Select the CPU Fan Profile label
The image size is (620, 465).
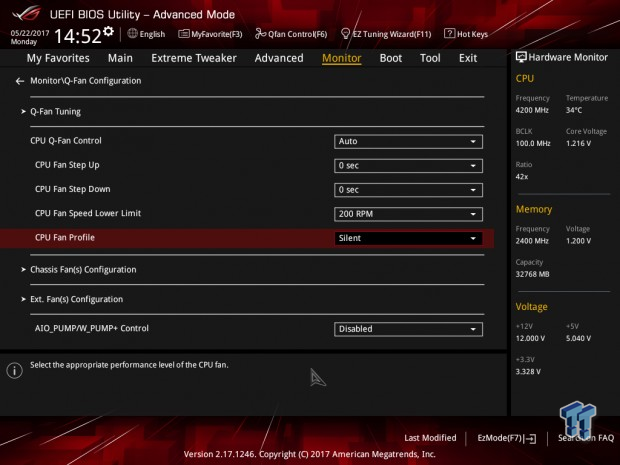[65, 238]
